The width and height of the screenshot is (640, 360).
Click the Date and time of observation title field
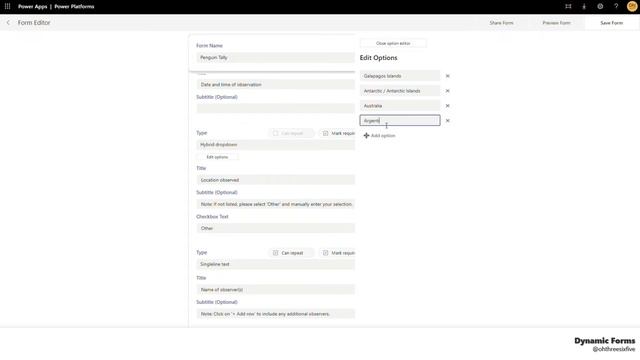click(276, 84)
